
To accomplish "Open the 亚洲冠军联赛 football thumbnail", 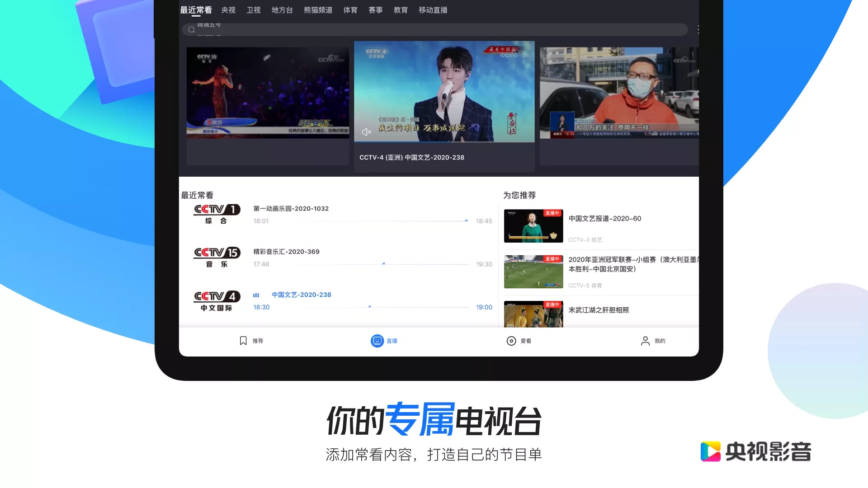I will (533, 272).
